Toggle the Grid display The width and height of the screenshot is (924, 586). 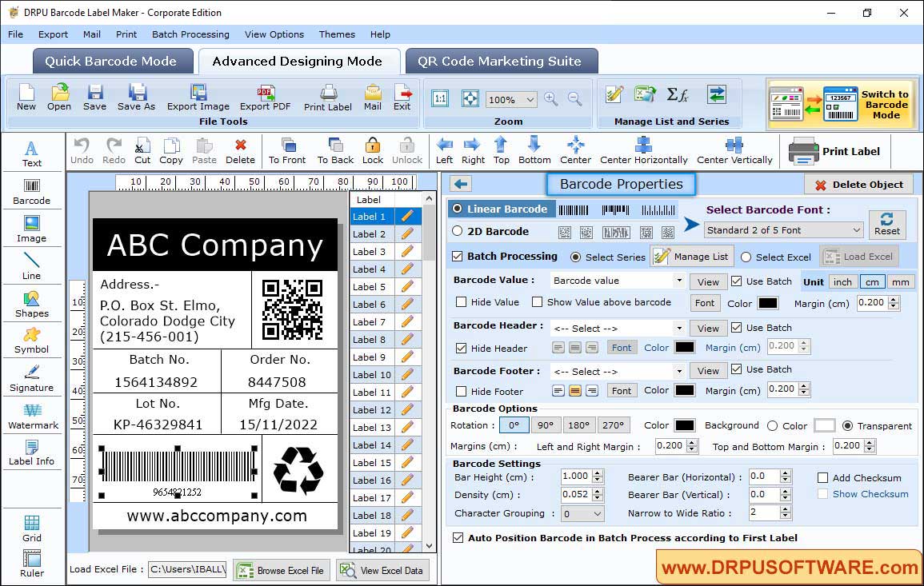(x=32, y=528)
